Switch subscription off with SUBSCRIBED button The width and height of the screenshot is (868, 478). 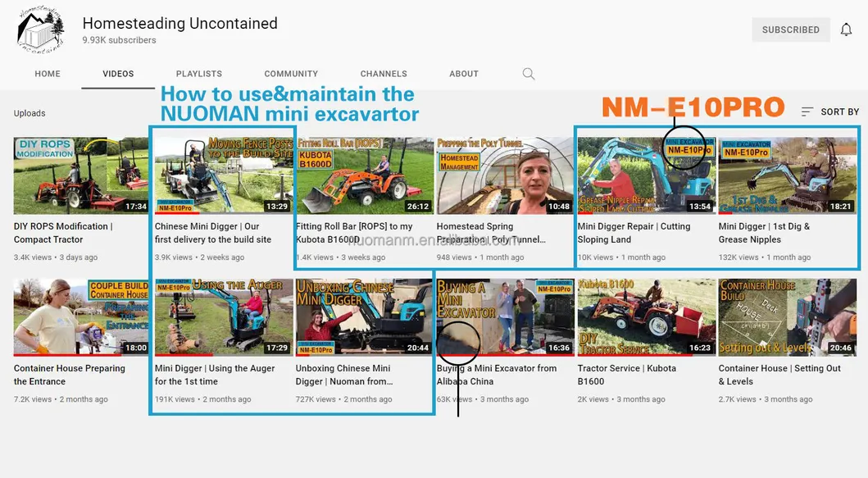(789, 30)
